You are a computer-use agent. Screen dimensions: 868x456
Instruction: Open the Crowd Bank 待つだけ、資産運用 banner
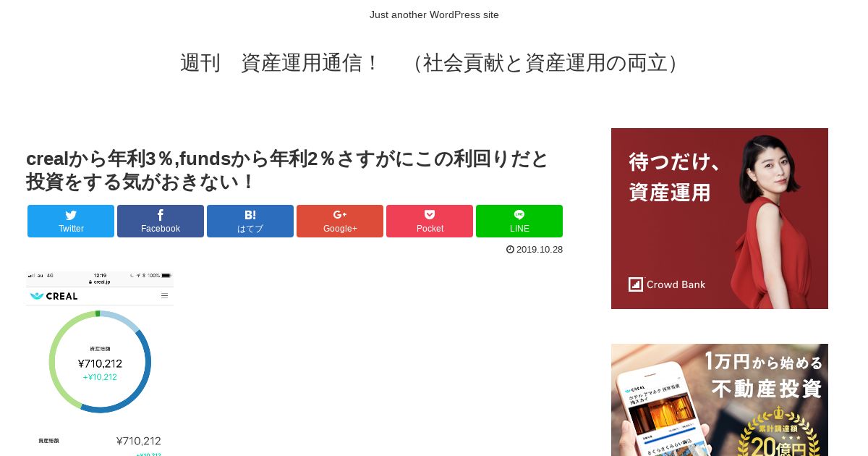click(720, 219)
